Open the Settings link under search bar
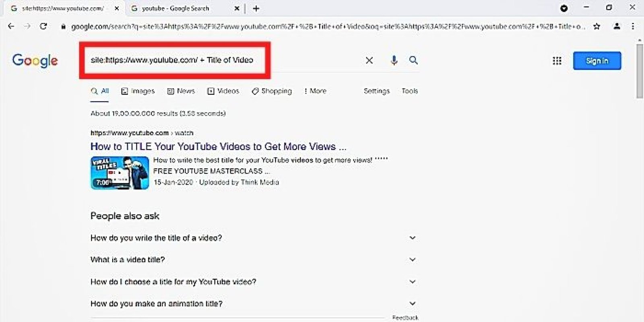This screenshot has width=644, height=322. (x=377, y=91)
